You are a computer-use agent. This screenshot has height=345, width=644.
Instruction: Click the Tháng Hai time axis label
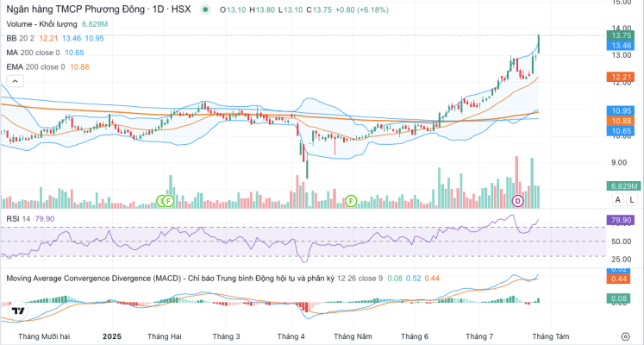click(x=165, y=336)
